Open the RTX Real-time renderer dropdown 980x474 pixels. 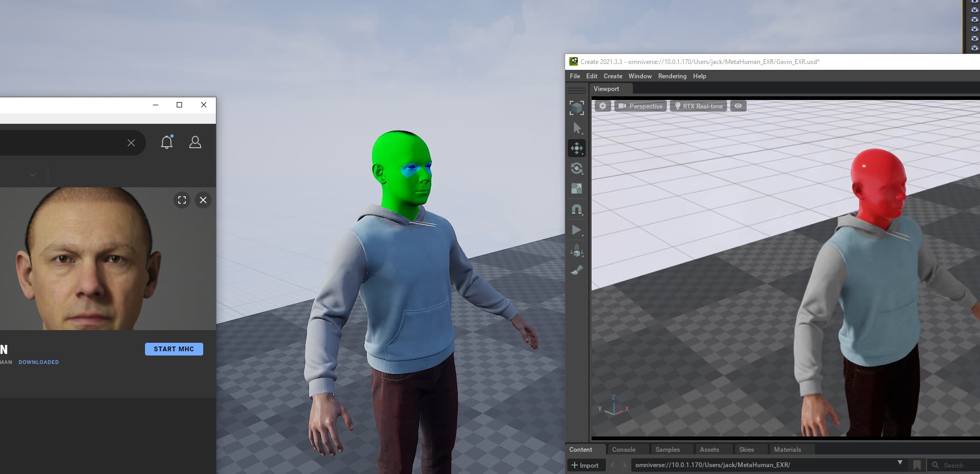[698, 106]
